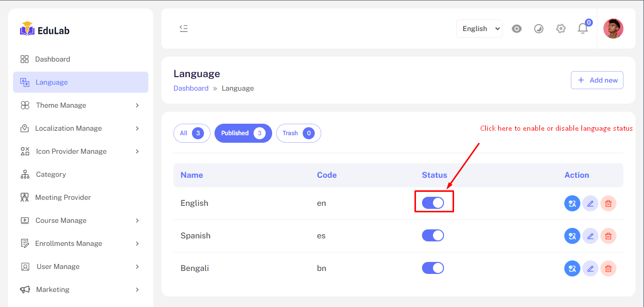Follow the Dashboard breadcrumb link
This screenshot has height=307, width=644.
191,88
